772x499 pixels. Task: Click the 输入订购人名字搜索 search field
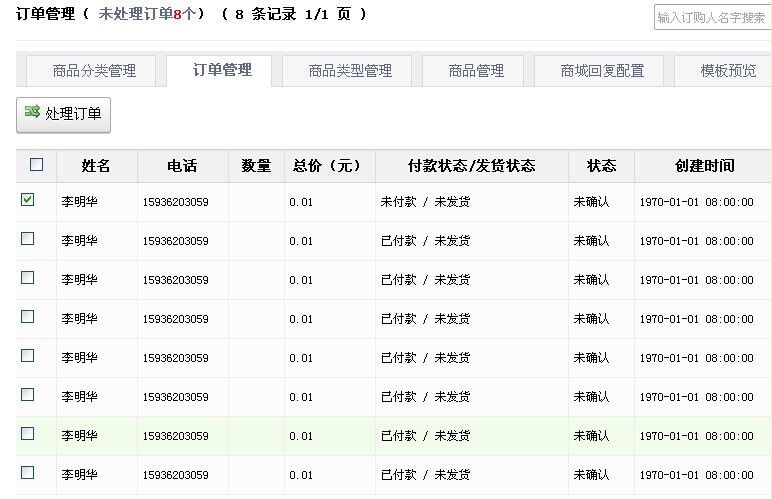click(712, 17)
